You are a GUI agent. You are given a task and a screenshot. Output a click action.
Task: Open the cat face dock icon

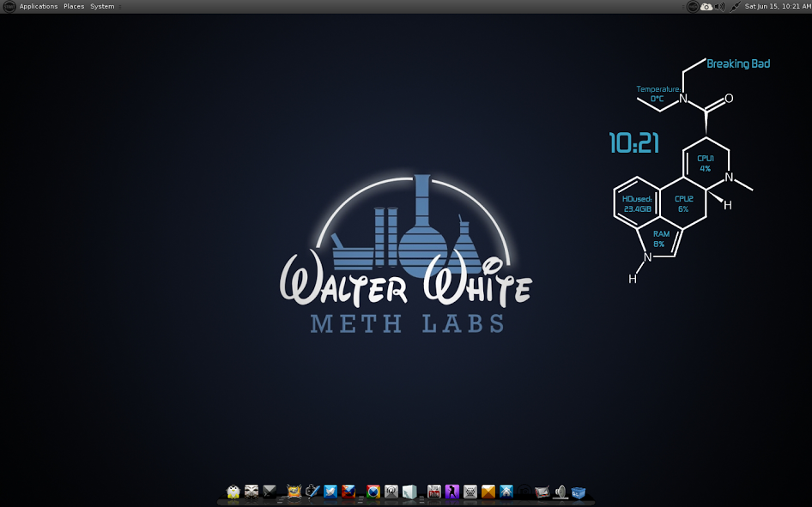[294, 491]
